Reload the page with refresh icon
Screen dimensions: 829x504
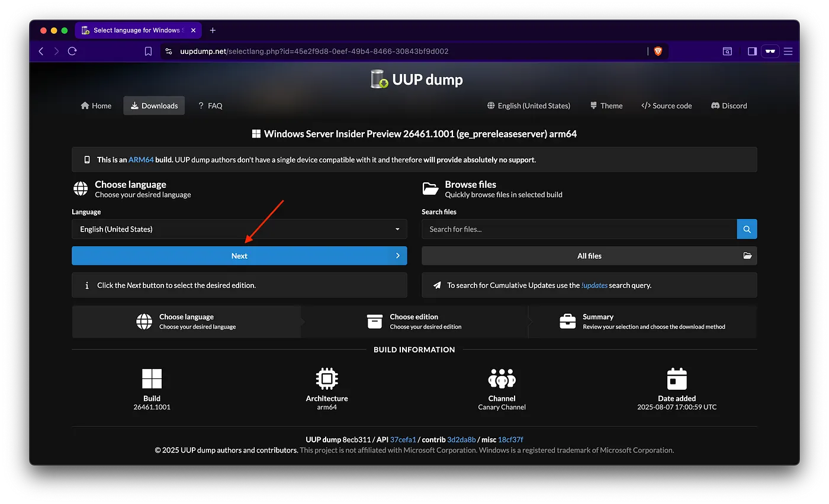point(72,52)
